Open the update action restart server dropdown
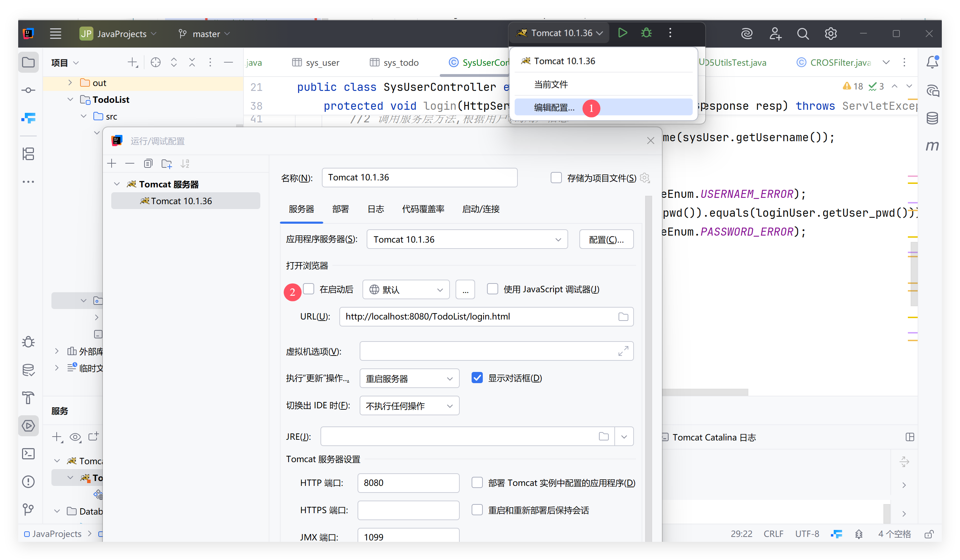The width and height of the screenshot is (960, 560). click(409, 379)
